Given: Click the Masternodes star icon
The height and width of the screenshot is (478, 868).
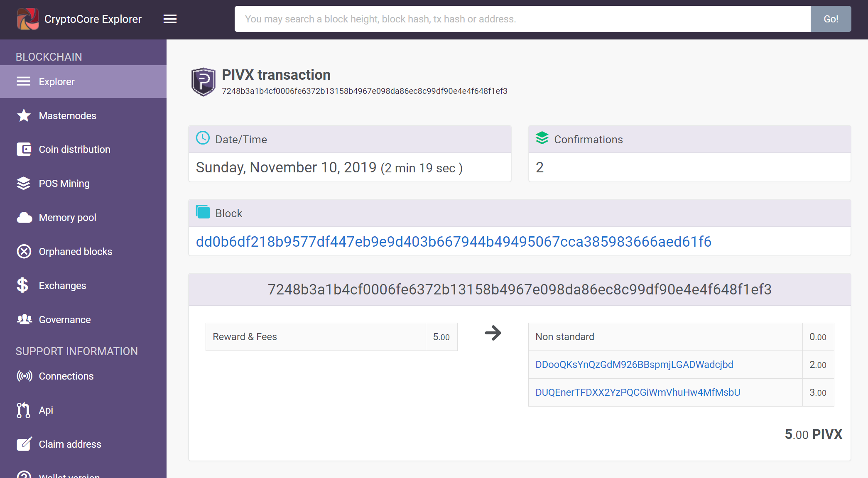Looking at the screenshot, I should point(24,115).
